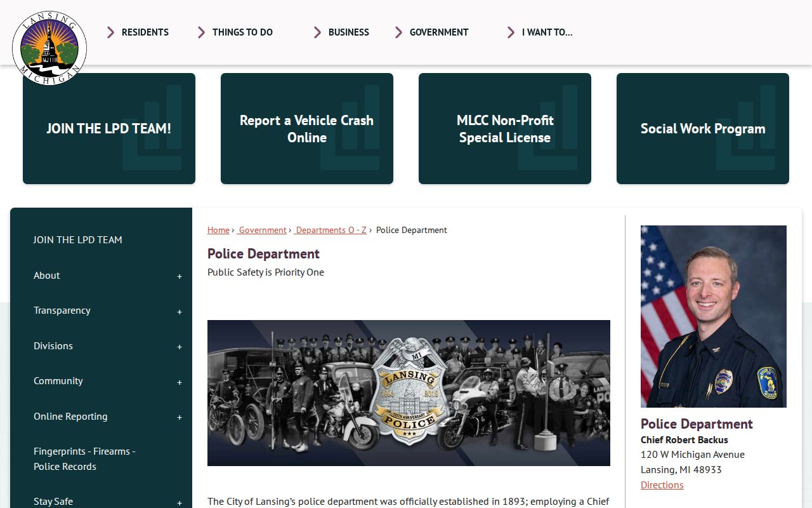812x508 pixels.
Task: Go to Government breadcrumb link
Action: pos(263,230)
